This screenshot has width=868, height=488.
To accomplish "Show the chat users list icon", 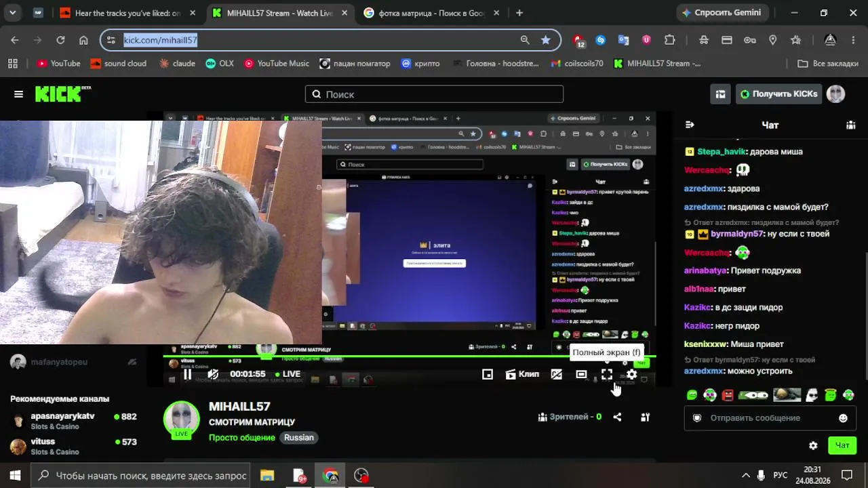I will coord(850,125).
